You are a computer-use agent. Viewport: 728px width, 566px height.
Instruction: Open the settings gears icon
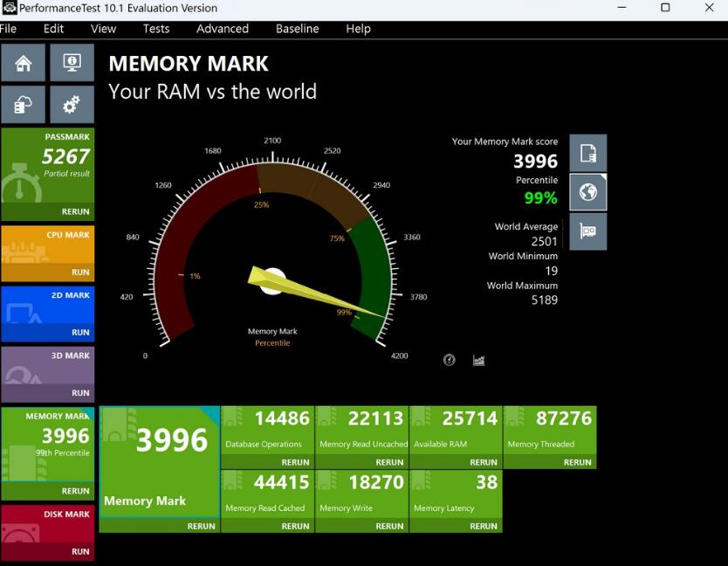(72, 105)
